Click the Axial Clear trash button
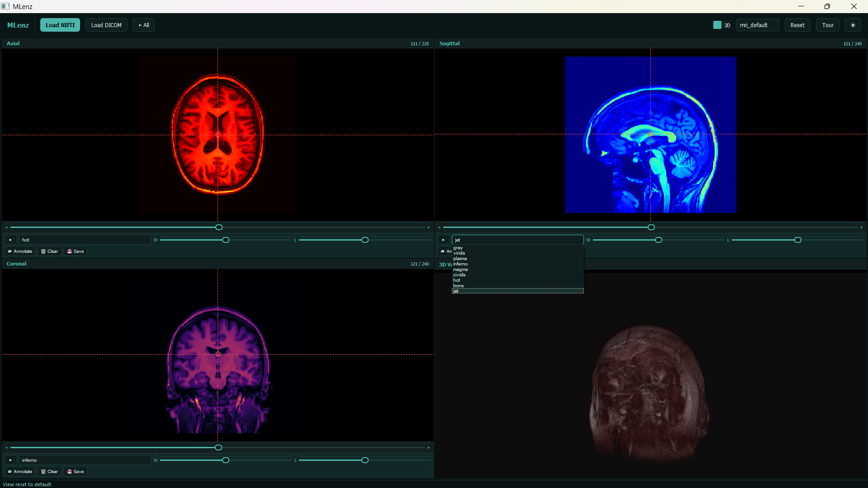The image size is (868, 488). tap(49, 251)
